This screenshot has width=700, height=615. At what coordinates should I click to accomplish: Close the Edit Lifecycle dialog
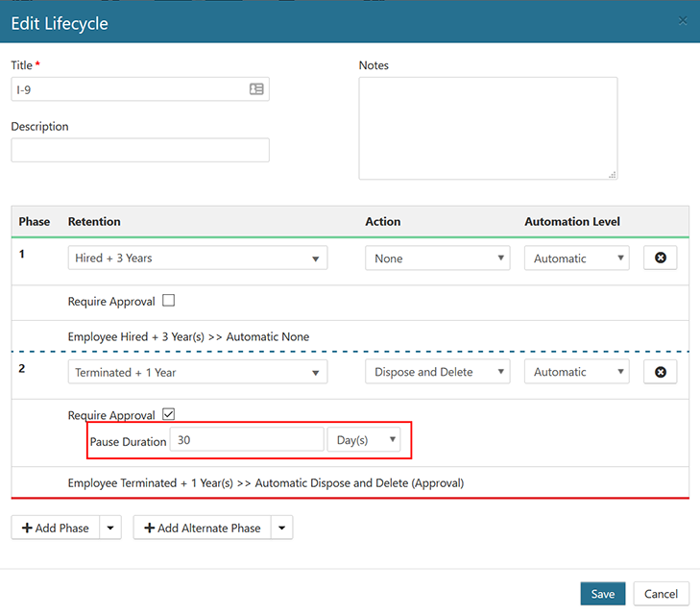tap(683, 21)
